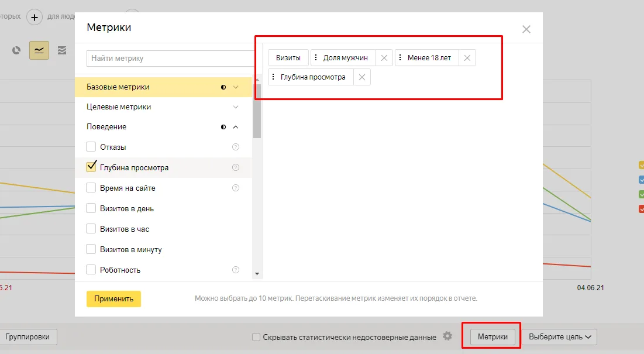Viewport: 644px width, 354px height.
Task: Click the Найти метрику search field
Action: (x=170, y=59)
